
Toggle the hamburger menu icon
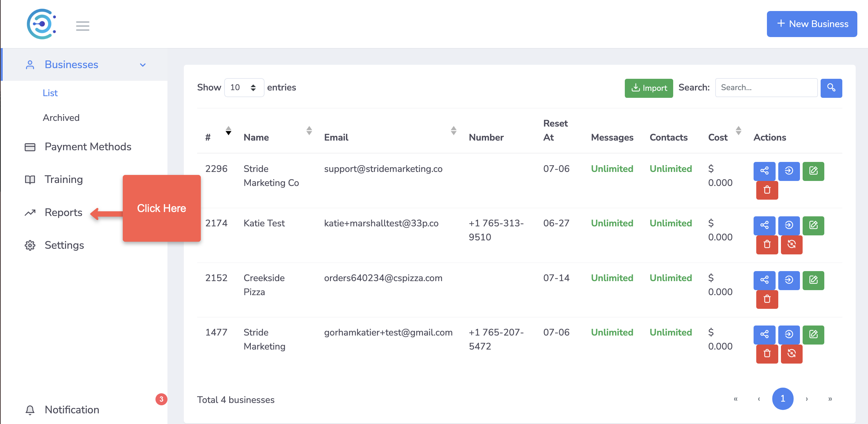pos(82,26)
